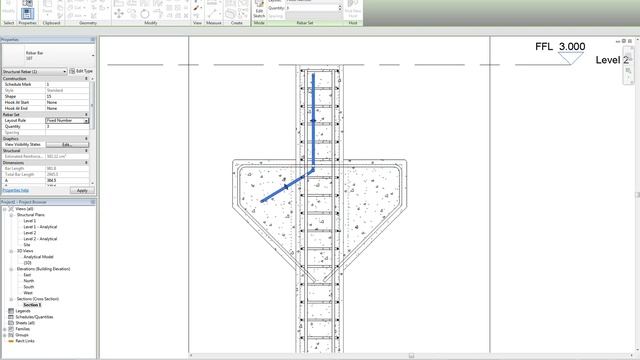Open Level 1 structural plan
Viewport: 640px width, 360px height.
[x=29, y=221]
